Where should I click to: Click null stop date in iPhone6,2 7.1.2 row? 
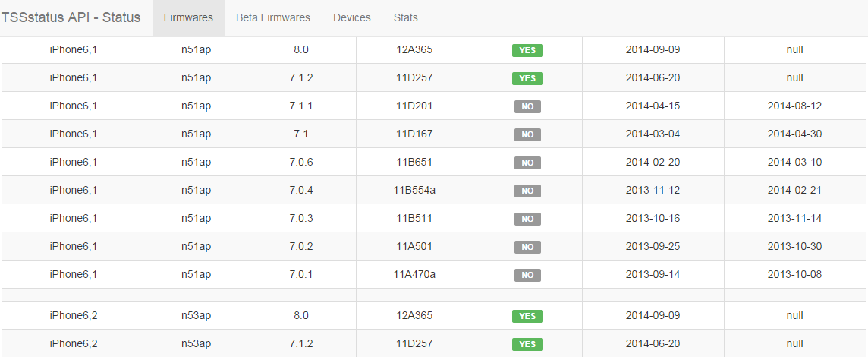coord(795,343)
